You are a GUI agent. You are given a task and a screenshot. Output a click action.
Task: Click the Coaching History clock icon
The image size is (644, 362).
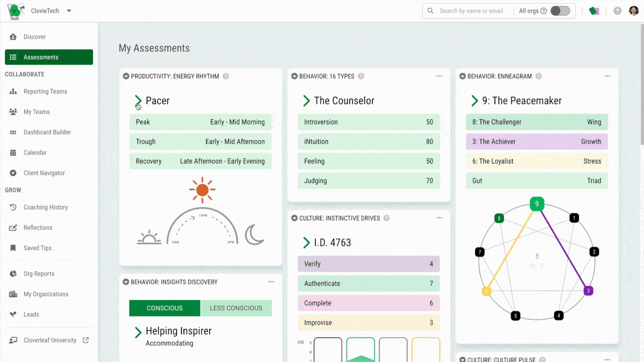(13, 207)
